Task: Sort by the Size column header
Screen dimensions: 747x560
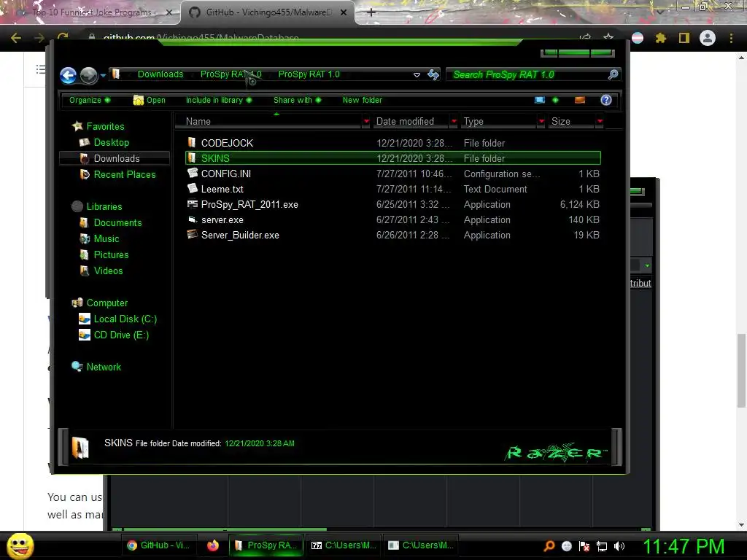Action: (571, 122)
